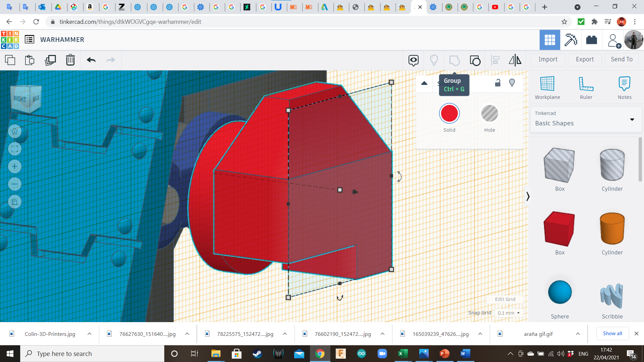Toggle hide selected lightbulb in inspector
Viewport: 644px width, 362px height.
tap(512, 83)
